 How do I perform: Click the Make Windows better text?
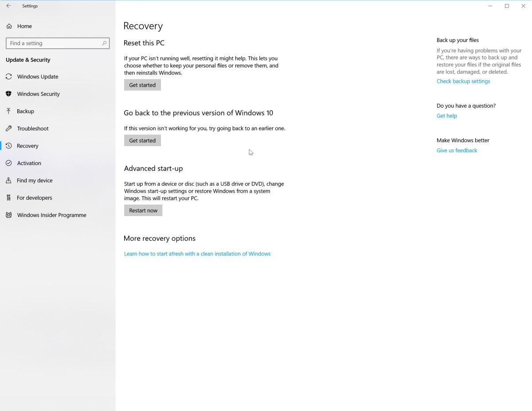coord(463,140)
